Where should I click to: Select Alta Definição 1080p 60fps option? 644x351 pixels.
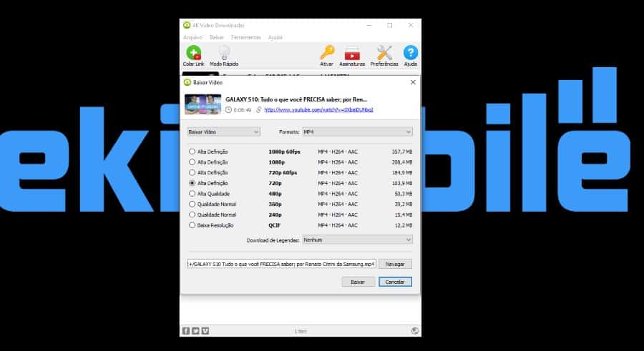point(192,152)
